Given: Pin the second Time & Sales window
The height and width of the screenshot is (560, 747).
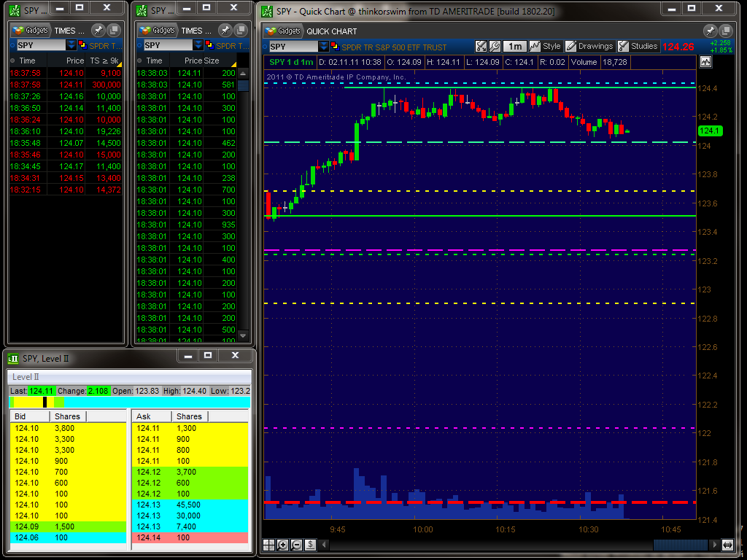Looking at the screenshot, I should (x=225, y=30).
